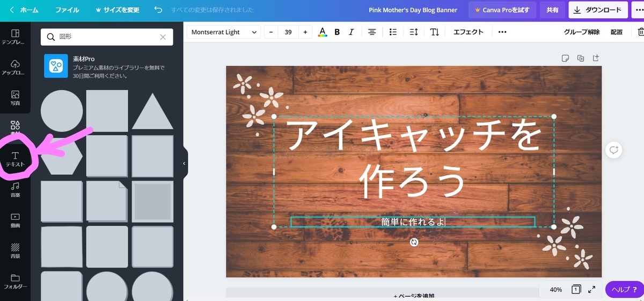Open more toolbar options (three dots)
Screen dimensions: 644x301
pos(502,32)
